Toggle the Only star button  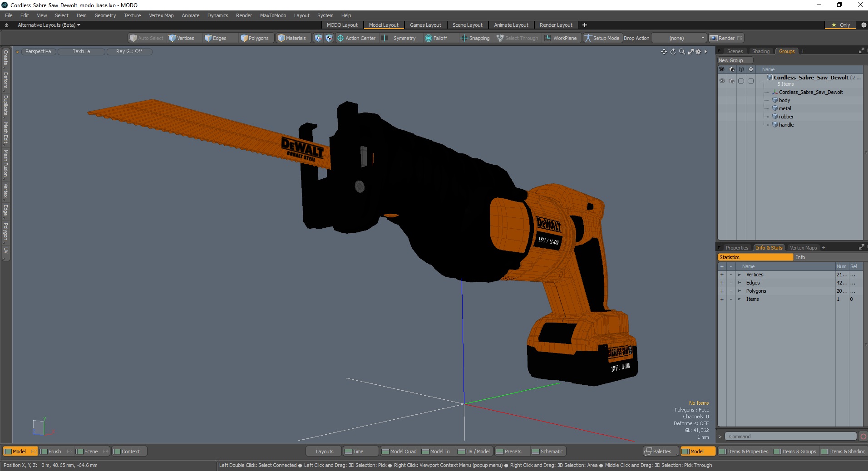click(841, 25)
